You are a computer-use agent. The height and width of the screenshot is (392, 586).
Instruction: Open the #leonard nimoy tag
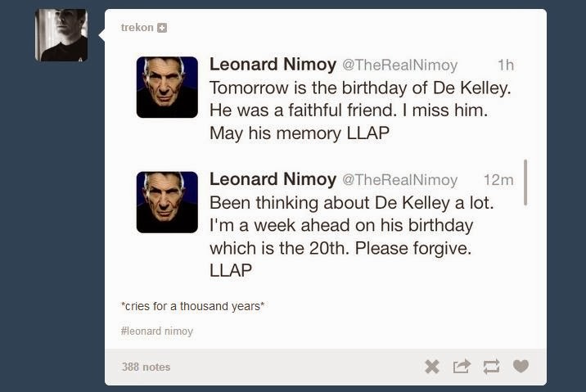click(156, 331)
